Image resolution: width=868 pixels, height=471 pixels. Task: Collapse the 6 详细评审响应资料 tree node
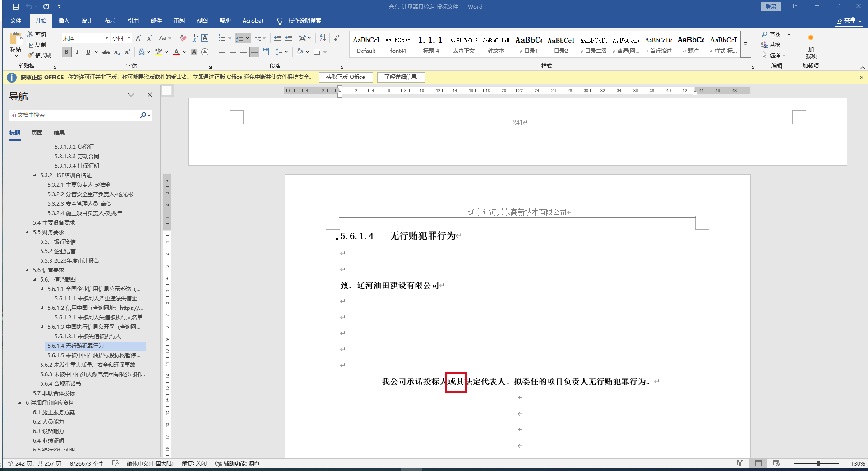(x=20, y=402)
